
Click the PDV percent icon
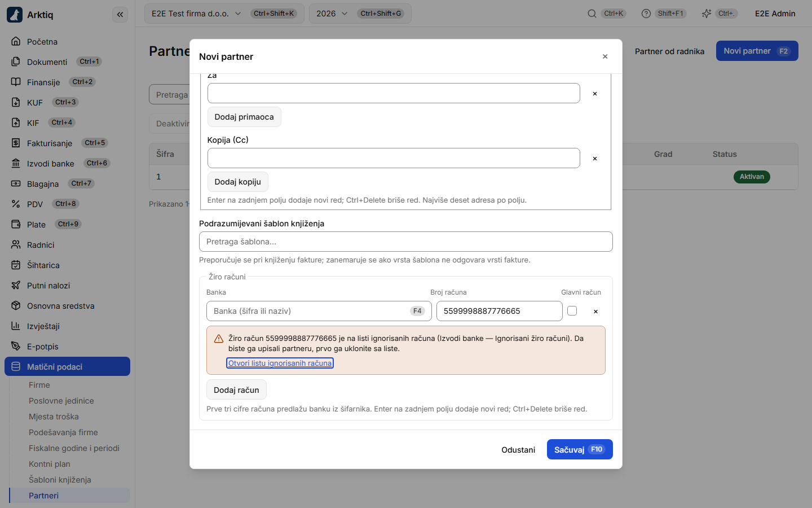pyautogui.click(x=16, y=204)
